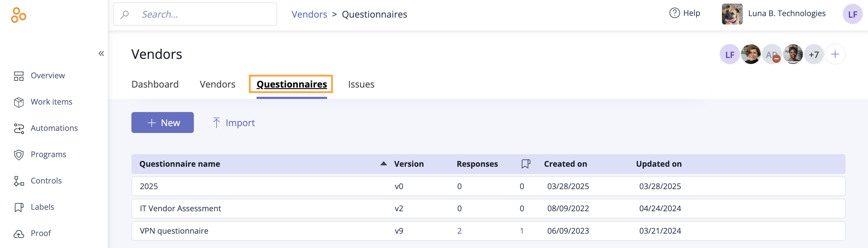Image resolution: width=868 pixels, height=248 pixels.
Task: Follow the Vendors breadcrumb link
Action: click(309, 14)
